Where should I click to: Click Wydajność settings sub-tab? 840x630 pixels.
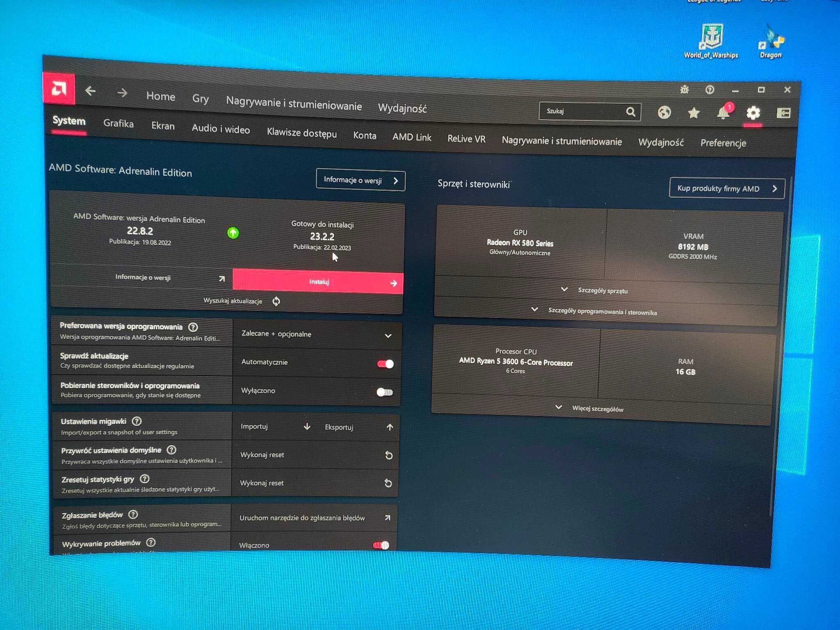click(x=661, y=142)
